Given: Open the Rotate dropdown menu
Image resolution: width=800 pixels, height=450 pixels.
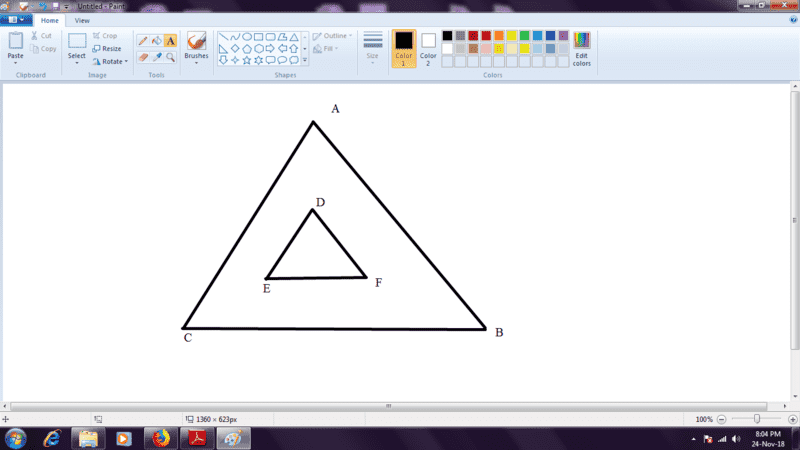Looking at the screenshot, I should (110, 61).
